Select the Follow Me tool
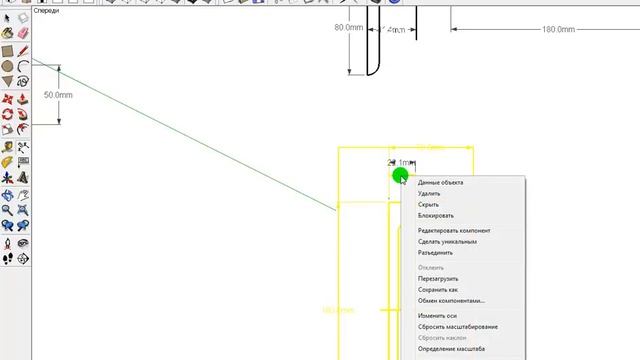This screenshot has height=360, width=640. (x=23, y=114)
